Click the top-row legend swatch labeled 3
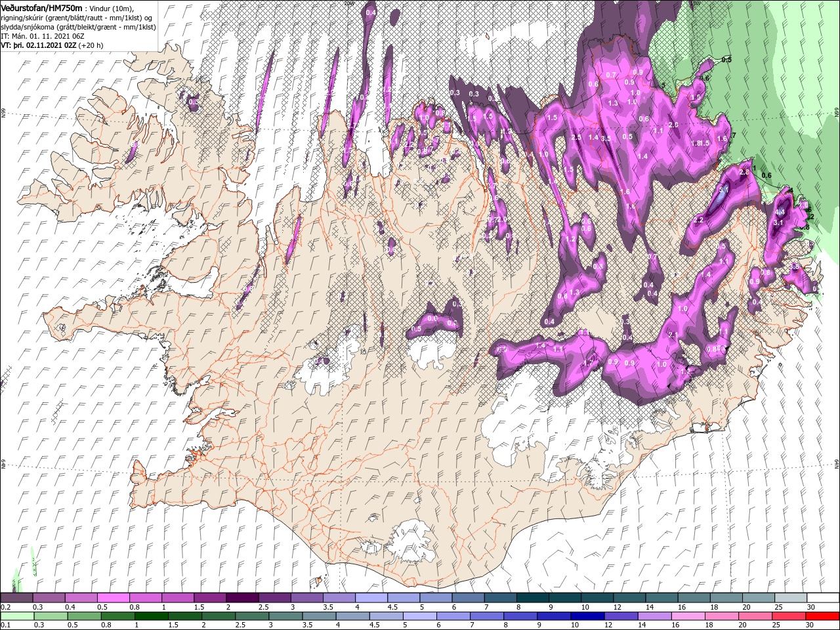 click(x=306, y=598)
